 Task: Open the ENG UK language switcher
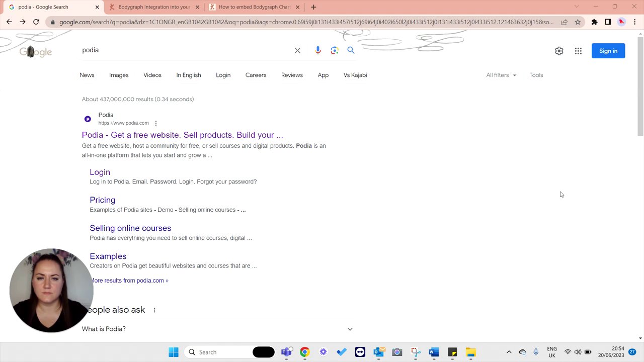(552, 352)
